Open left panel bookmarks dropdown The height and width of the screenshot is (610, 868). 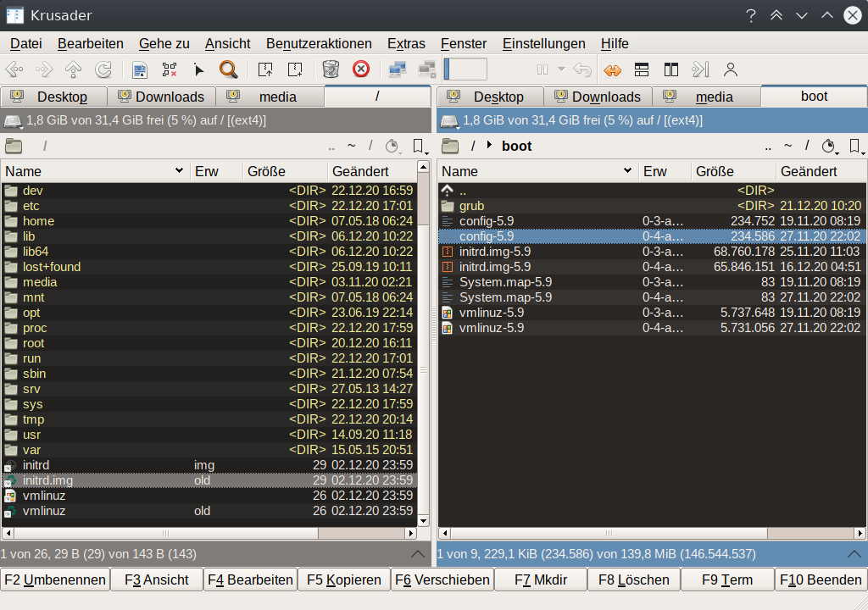pos(420,146)
